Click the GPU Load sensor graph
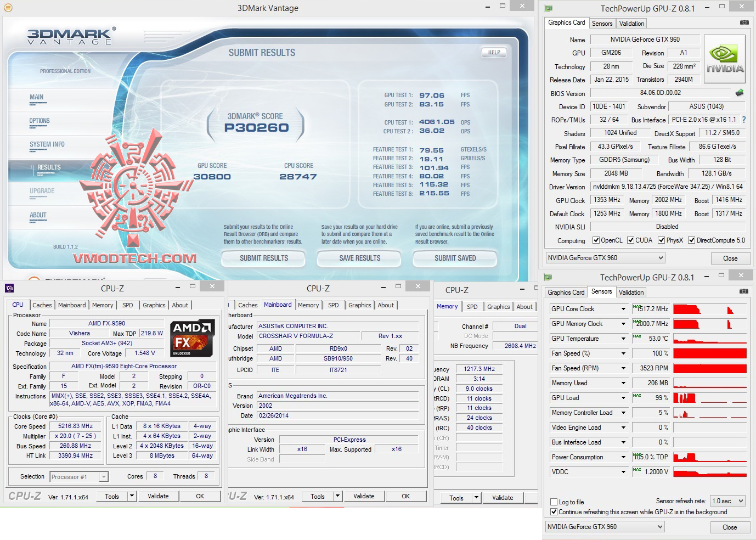This screenshot has height=540, width=756. (x=710, y=398)
